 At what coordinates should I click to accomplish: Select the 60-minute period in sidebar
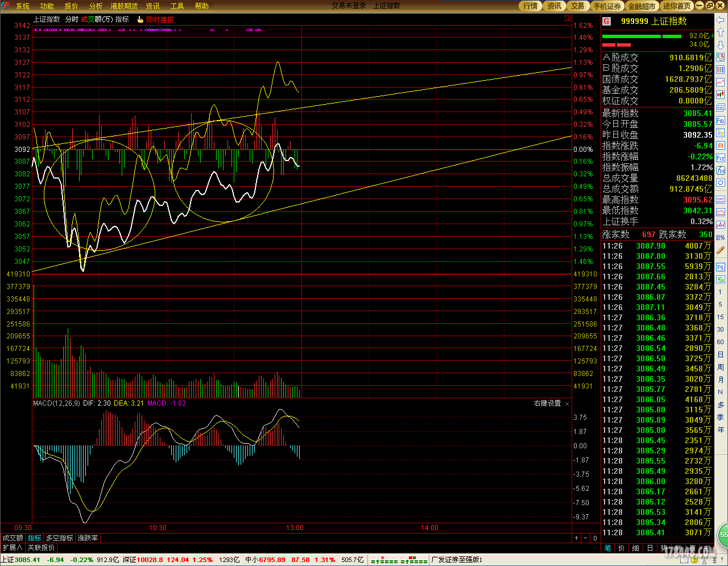tap(720, 342)
